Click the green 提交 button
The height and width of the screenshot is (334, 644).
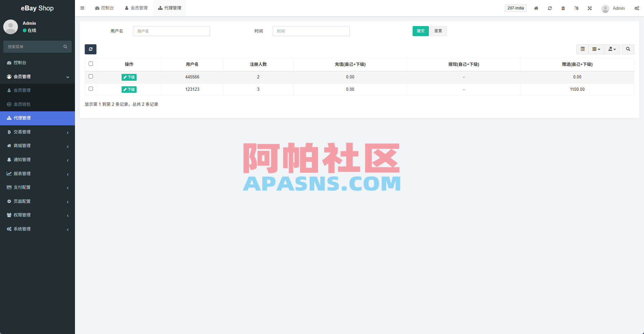(x=421, y=31)
